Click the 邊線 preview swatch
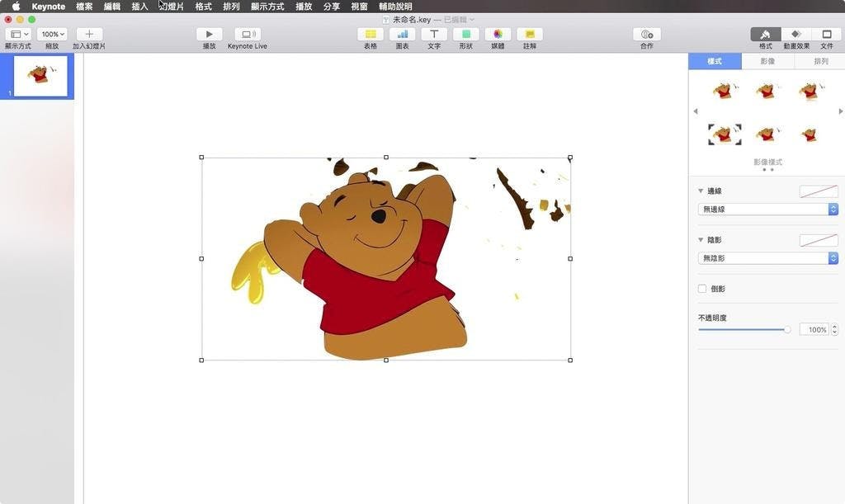Screen dimensions: 845x504 pos(819,191)
